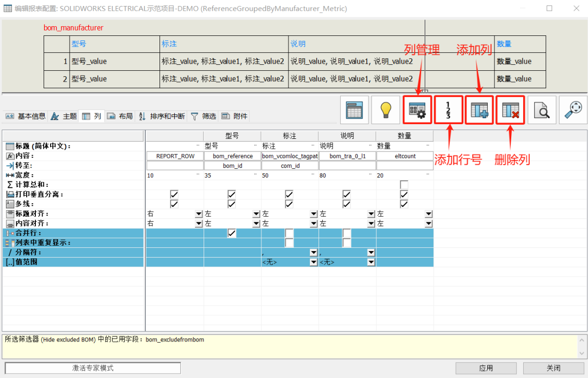Switch to the 排序和中断 tab
This screenshot has width=588, height=378.
pos(162,116)
